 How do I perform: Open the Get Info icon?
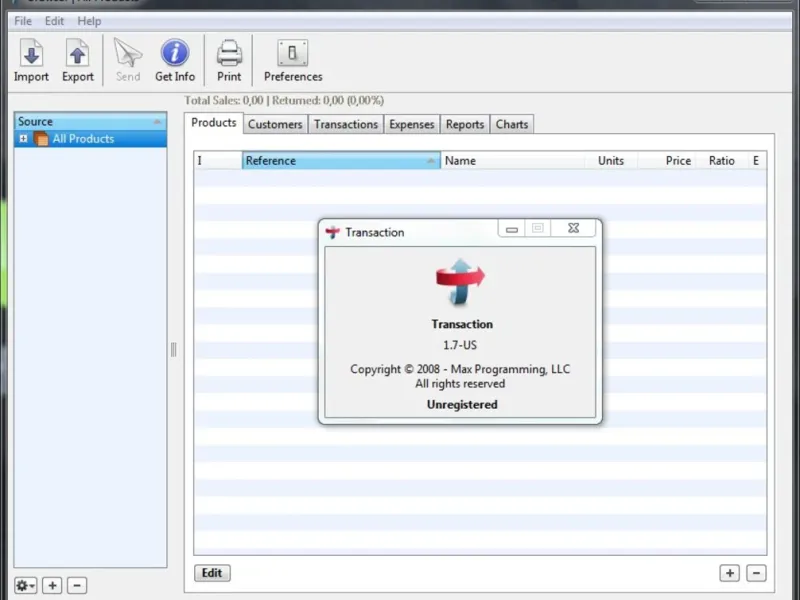pos(175,53)
